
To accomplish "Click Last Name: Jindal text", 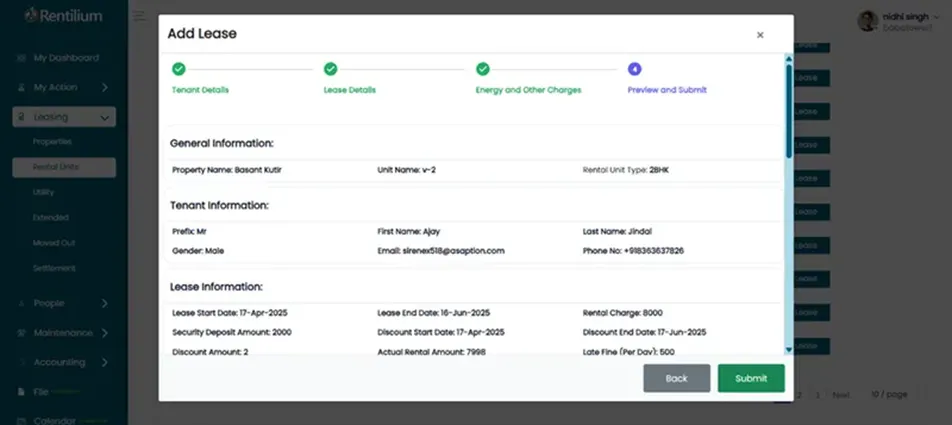I will [617, 231].
